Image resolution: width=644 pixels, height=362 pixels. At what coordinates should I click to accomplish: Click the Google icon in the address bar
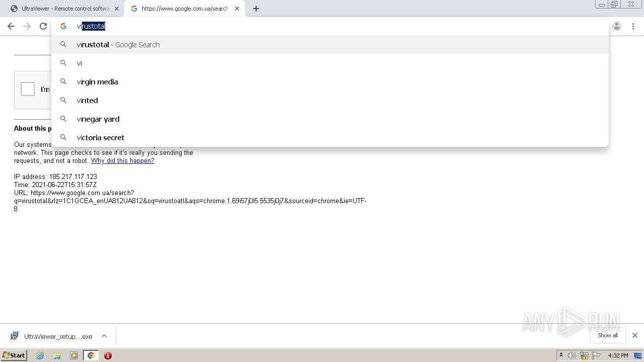pyautogui.click(x=63, y=26)
